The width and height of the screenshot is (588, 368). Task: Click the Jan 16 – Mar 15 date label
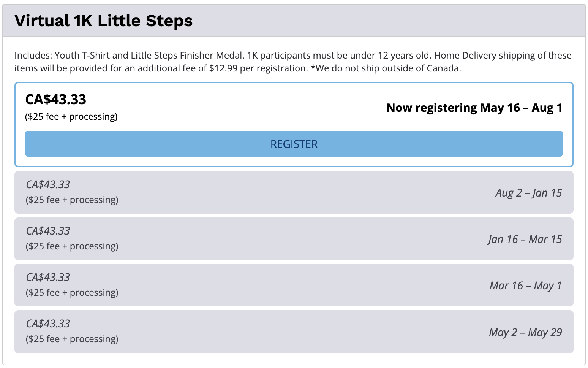pyautogui.click(x=525, y=239)
